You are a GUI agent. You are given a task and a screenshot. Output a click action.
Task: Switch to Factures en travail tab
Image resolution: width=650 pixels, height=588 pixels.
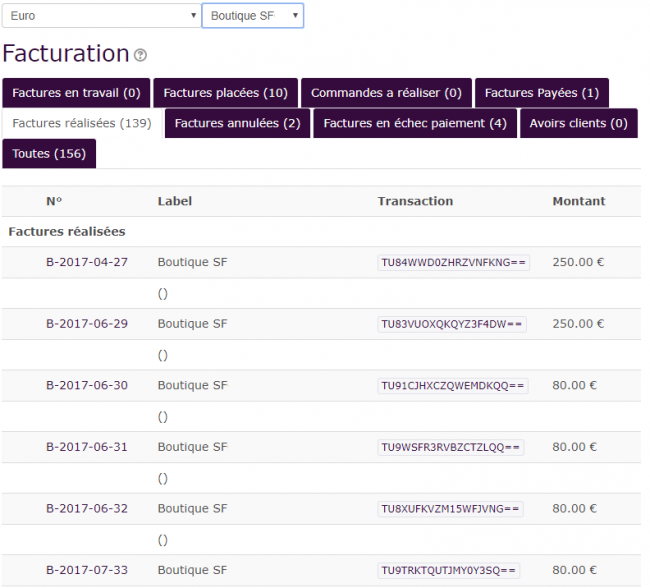(76, 93)
